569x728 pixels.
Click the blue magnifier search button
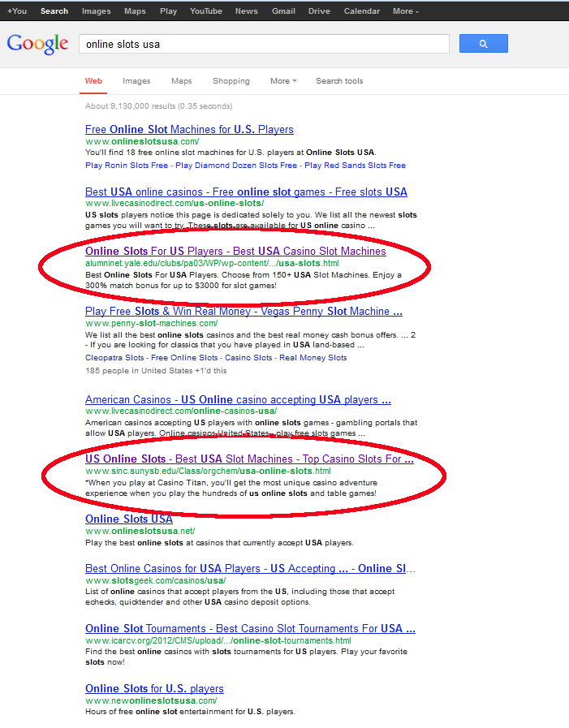[x=483, y=44]
